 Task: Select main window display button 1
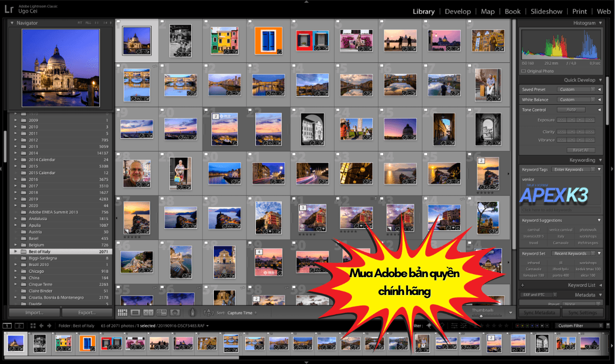8,326
